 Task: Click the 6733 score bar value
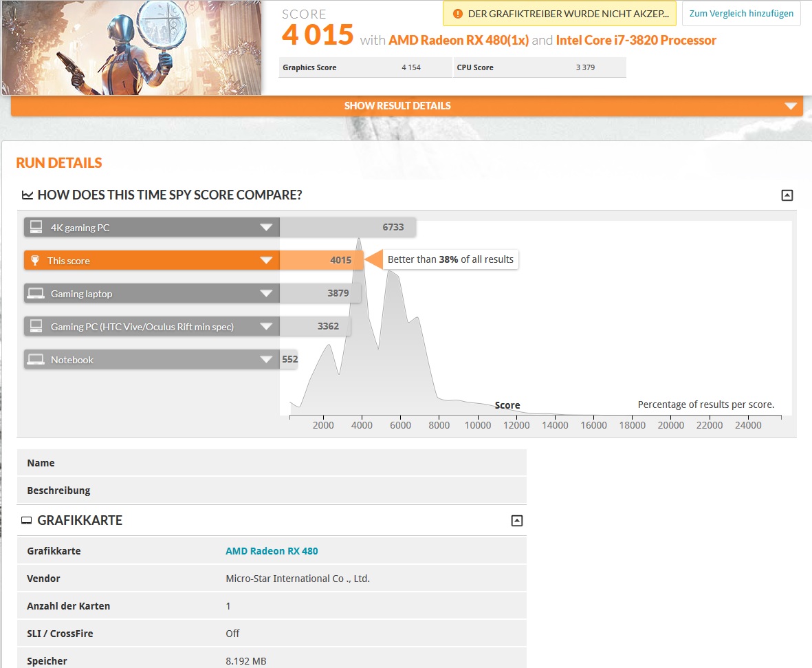pyautogui.click(x=393, y=227)
